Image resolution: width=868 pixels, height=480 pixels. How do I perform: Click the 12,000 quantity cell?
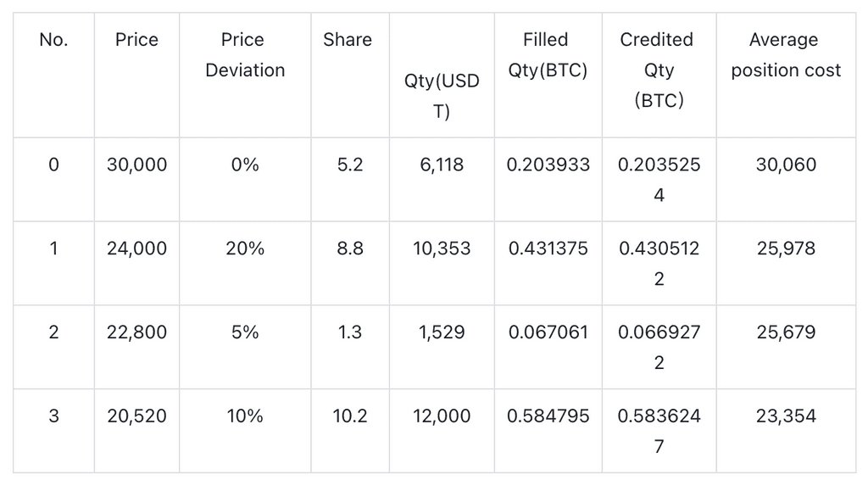tap(442, 416)
